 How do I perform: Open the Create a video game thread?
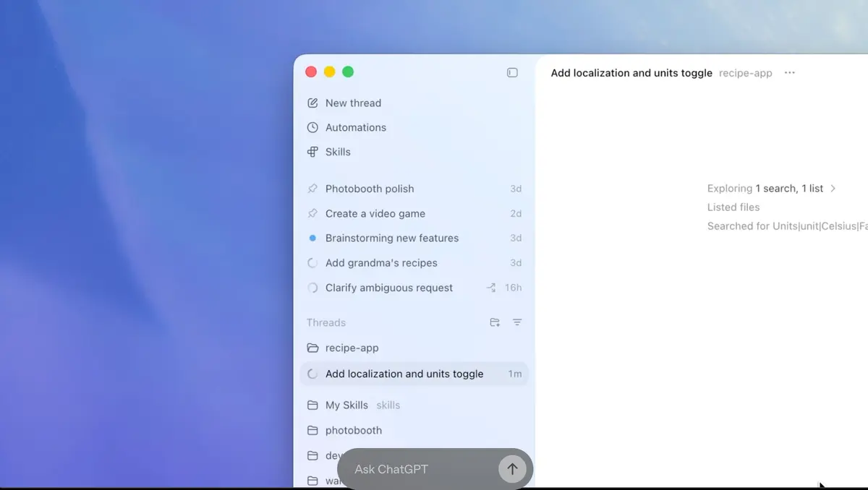coord(375,213)
